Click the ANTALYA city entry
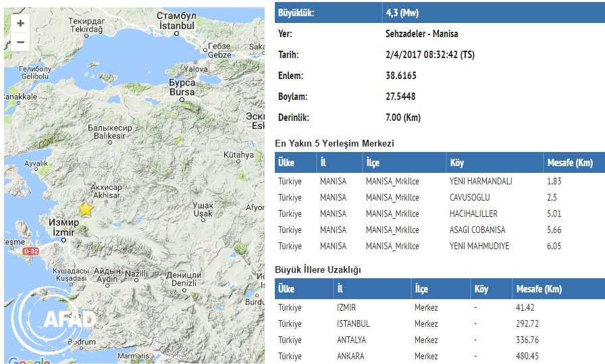This screenshot has height=364, width=605. click(x=351, y=340)
